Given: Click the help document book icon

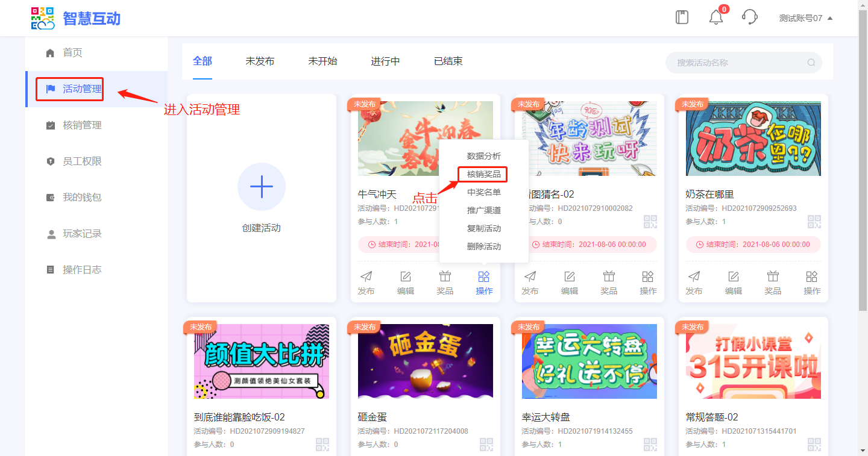Looking at the screenshot, I should point(682,17).
